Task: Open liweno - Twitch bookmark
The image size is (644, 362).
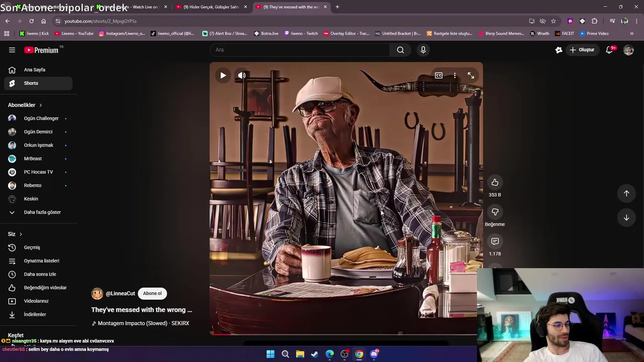Action: pyautogui.click(x=301, y=34)
